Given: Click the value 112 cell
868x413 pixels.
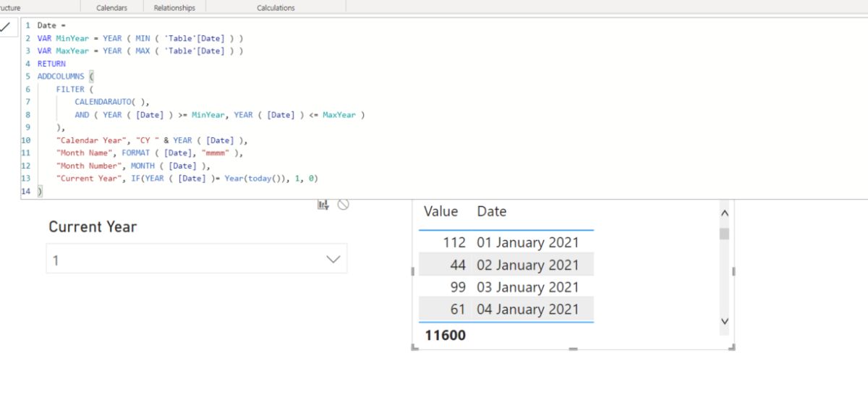Looking at the screenshot, I should (454, 242).
